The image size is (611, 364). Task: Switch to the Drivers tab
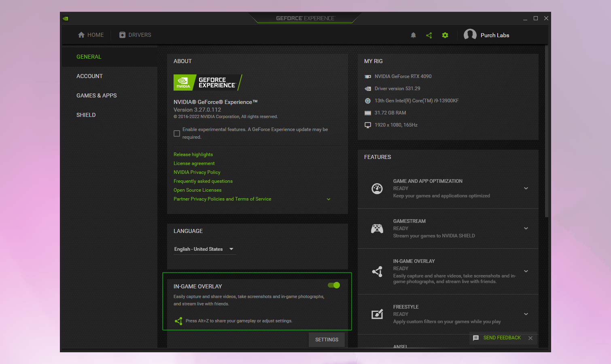(x=135, y=35)
